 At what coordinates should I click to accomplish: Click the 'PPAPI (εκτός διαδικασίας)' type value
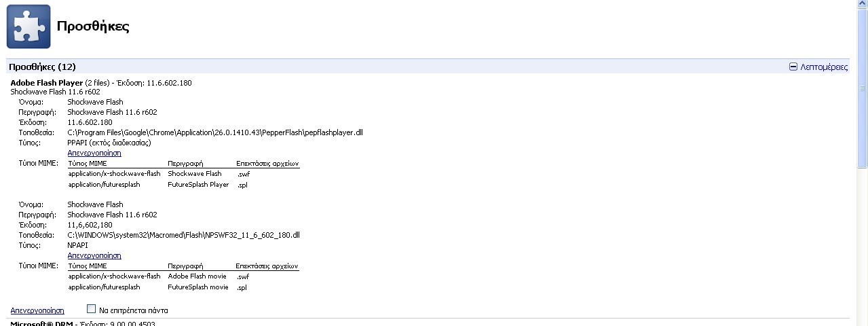click(109, 143)
